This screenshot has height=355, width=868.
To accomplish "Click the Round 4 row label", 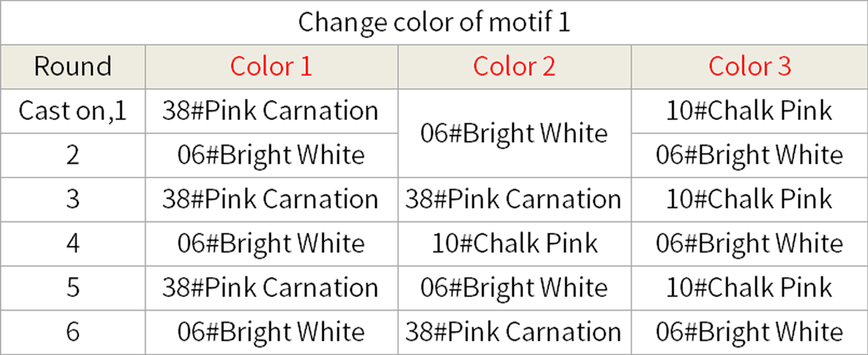I will pyautogui.click(x=73, y=244).
